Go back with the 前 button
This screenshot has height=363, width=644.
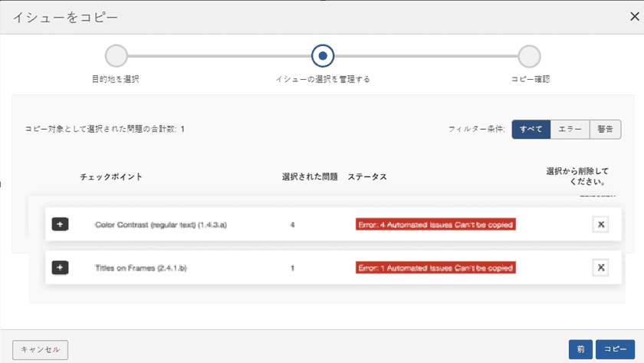click(x=580, y=349)
